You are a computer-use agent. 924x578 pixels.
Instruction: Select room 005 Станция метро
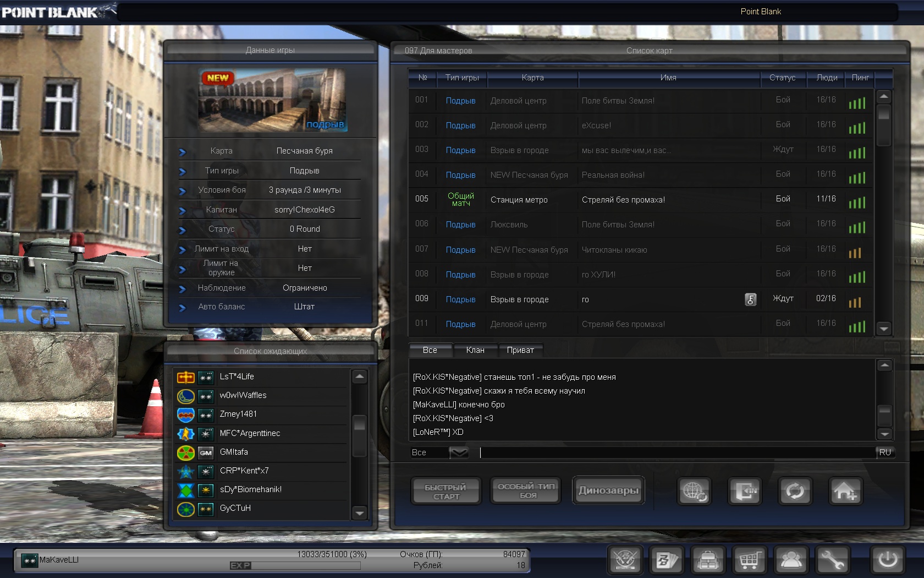click(641, 199)
